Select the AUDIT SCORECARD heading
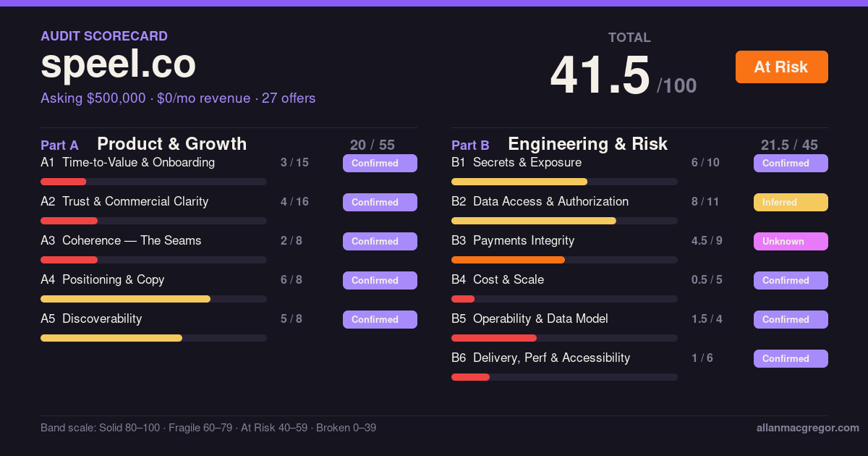Viewport: 868px width, 456px height. click(104, 35)
